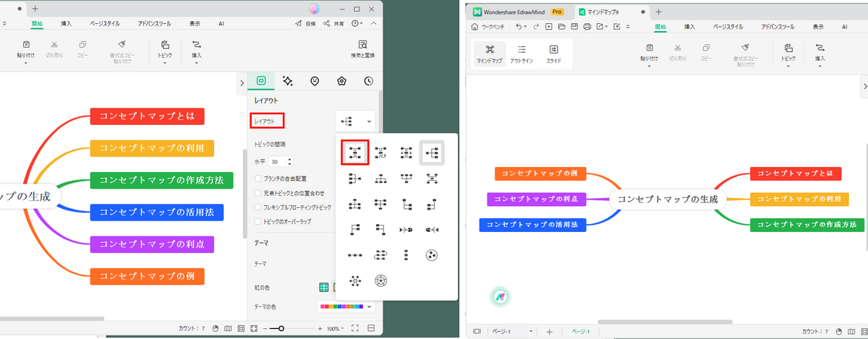This screenshot has height=339, width=868.
Task: Open the help dropdown in the left window's top bar
Action: [359, 24]
